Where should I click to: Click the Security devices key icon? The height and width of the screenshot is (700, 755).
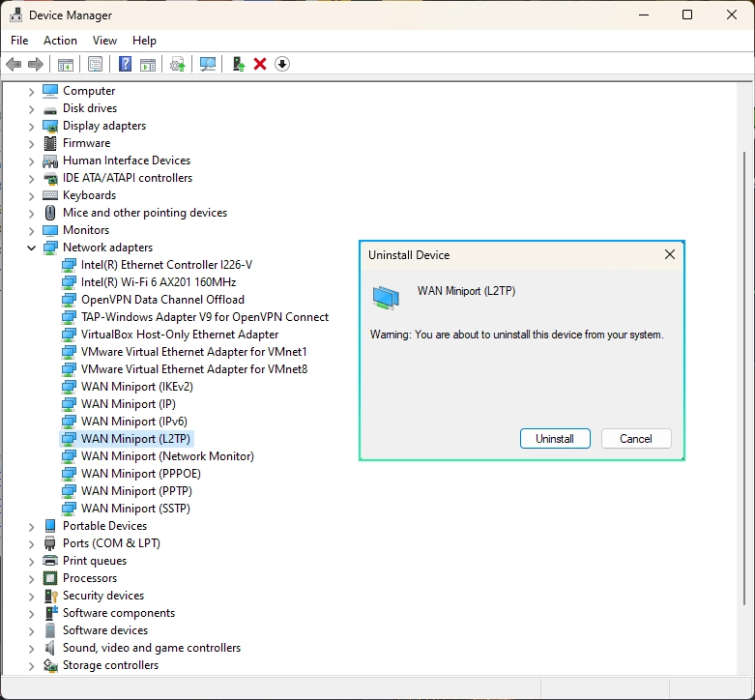click(50, 596)
